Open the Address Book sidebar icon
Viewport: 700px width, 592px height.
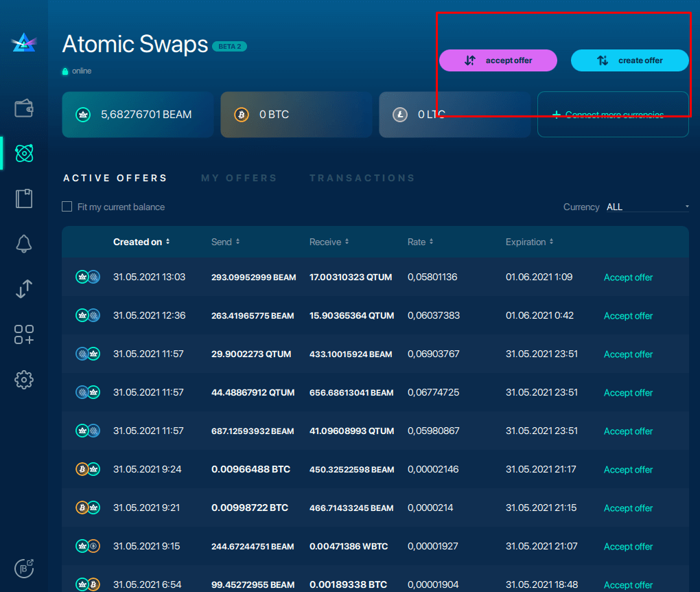[24, 198]
